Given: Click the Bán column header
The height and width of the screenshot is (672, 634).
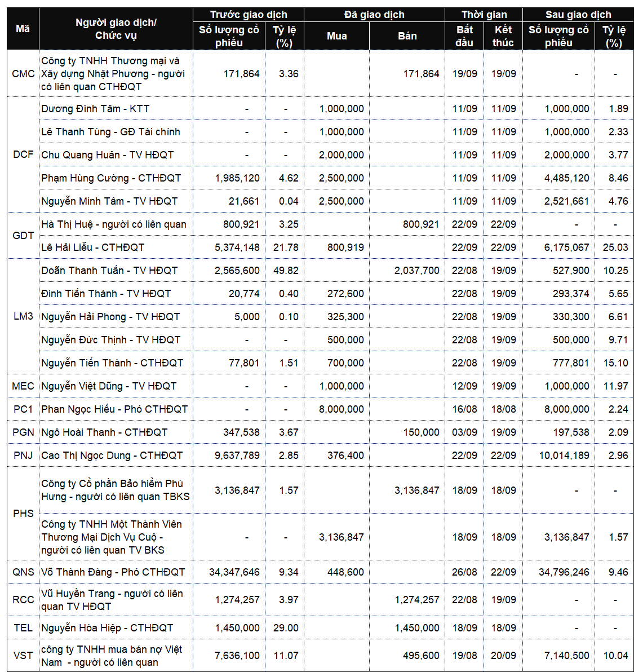Looking at the screenshot, I should 407,36.
